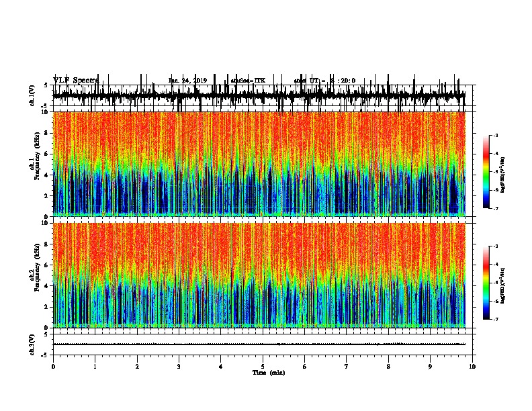Image resolution: width=532 pixels, height=411 pixels.
Task: Click the start UT time header text
Action: coord(324,81)
